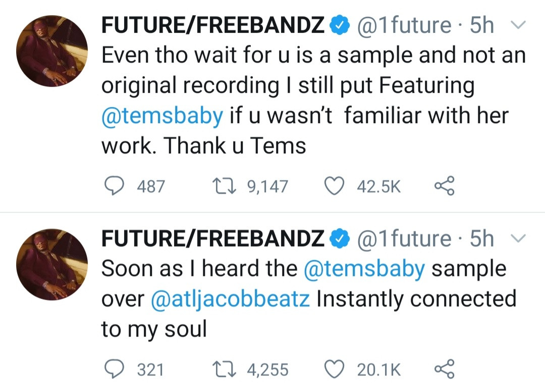Open @temsbaby mention in first tweet
The width and height of the screenshot is (545, 392).
click(x=162, y=116)
